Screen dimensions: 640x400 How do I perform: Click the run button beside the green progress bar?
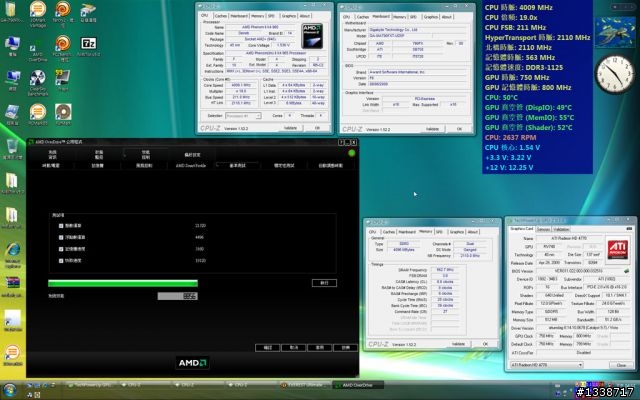(324, 283)
